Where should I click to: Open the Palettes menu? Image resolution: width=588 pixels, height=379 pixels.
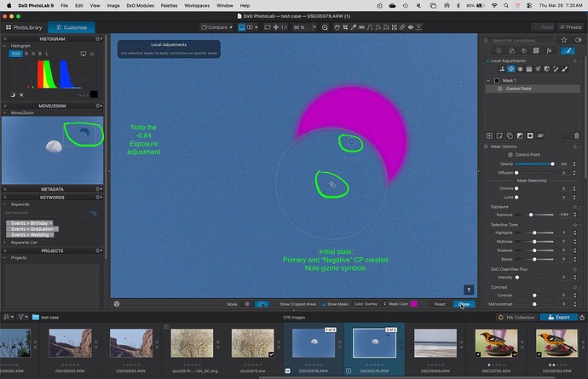pyautogui.click(x=169, y=6)
